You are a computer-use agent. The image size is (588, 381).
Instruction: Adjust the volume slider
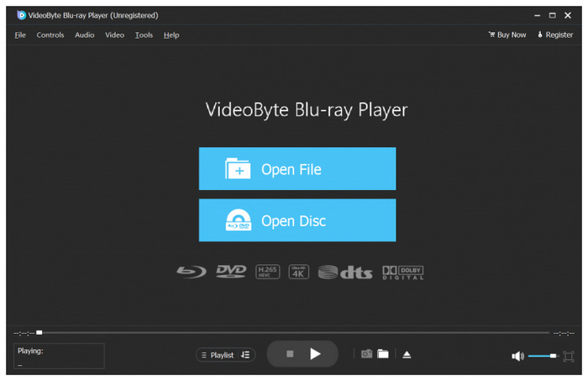pyautogui.click(x=543, y=356)
